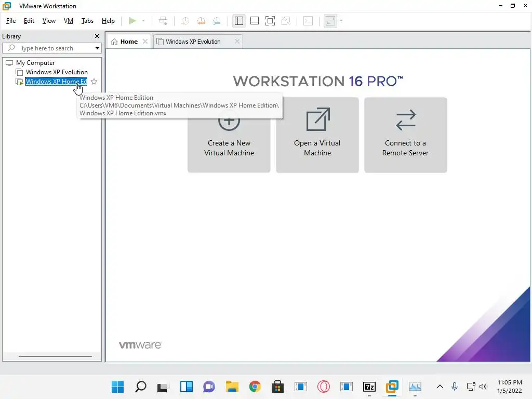Viewport: 532px width, 399px height.
Task: Click Open a Virtual Machine
Action: point(317,135)
